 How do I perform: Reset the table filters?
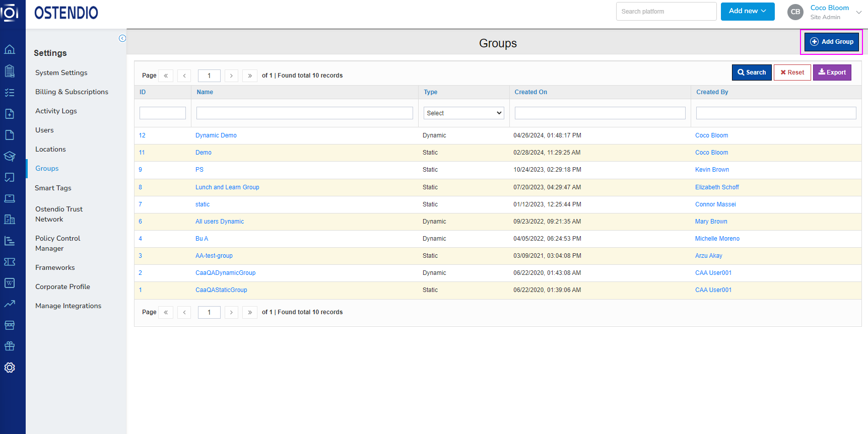[x=792, y=73]
